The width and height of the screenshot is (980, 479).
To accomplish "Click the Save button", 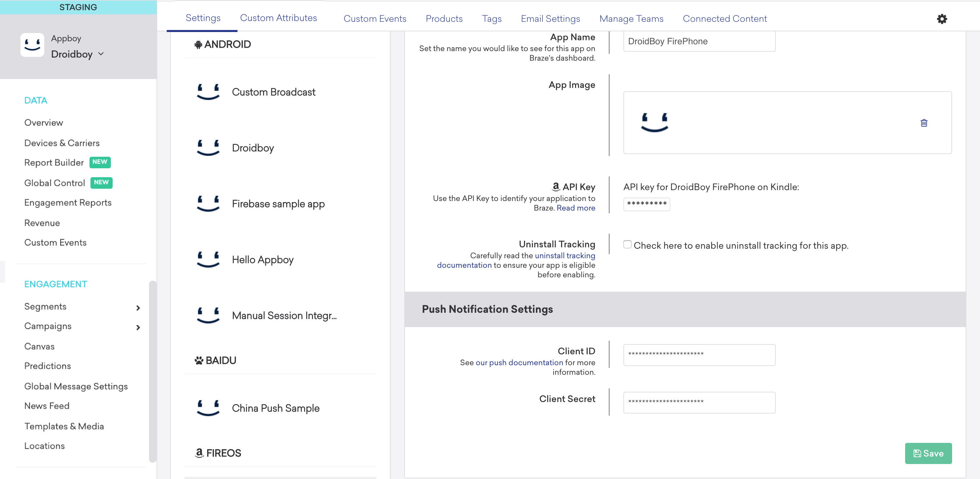I will [x=928, y=453].
